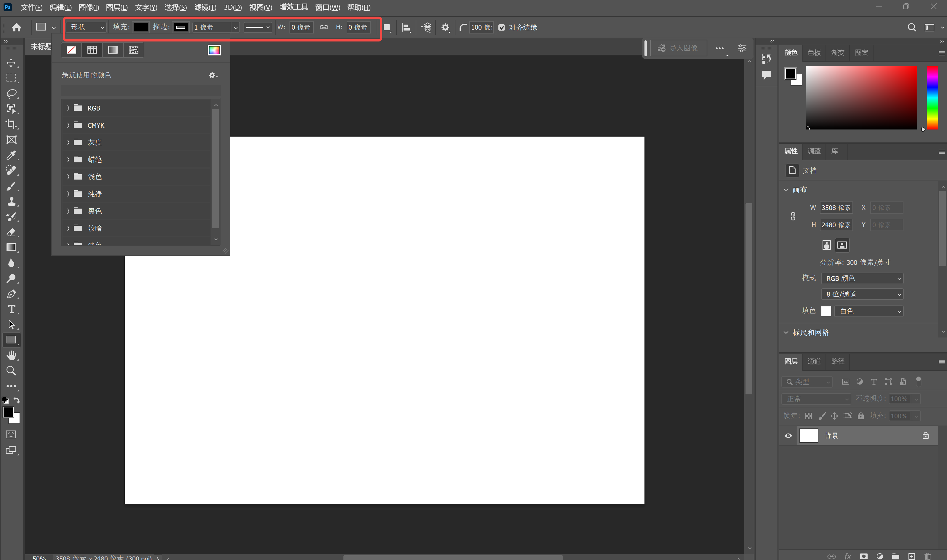Open the search magnifier icon
The image size is (947, 560).
click(x=911, y=27)
